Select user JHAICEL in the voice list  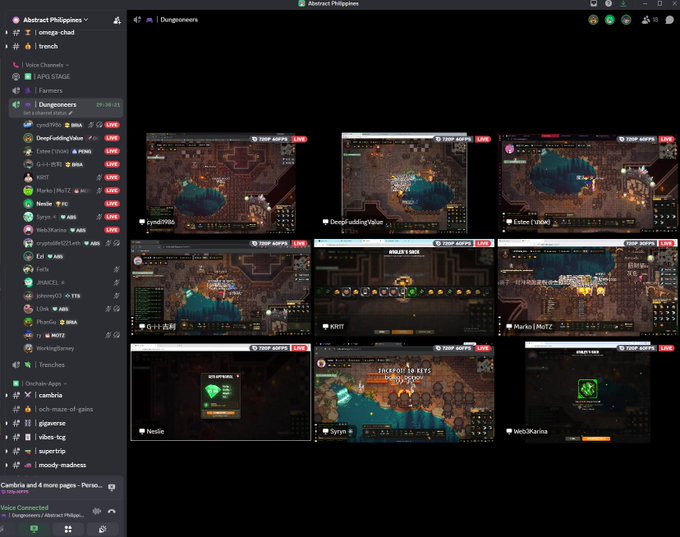point(72,282)
